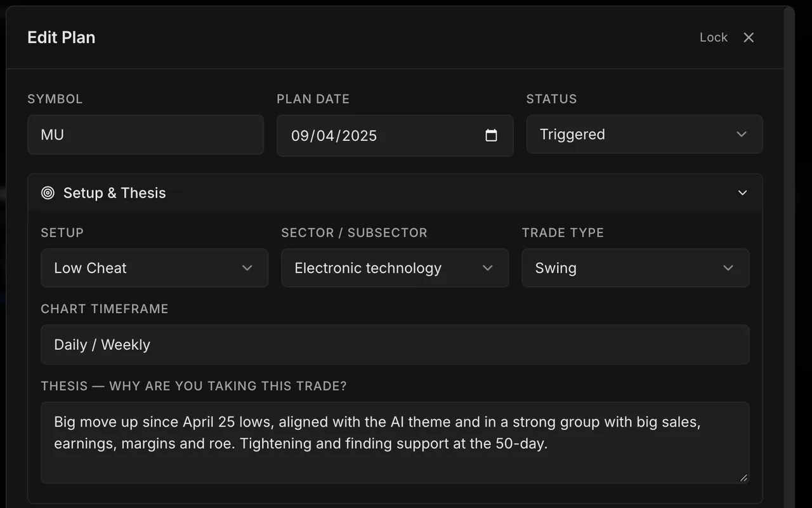812x508 pixels.
Task: Open the Sector / Subsector dropdown
Action: pyautogui.click(x=395, y=268)
